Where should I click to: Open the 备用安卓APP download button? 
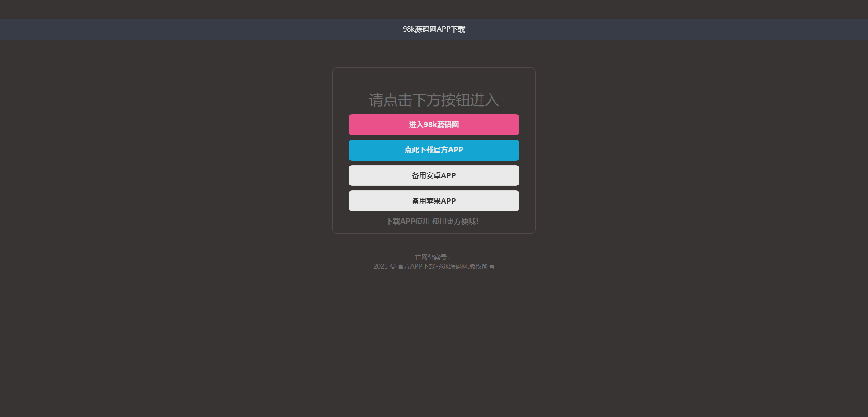click(x=434, y=175)
